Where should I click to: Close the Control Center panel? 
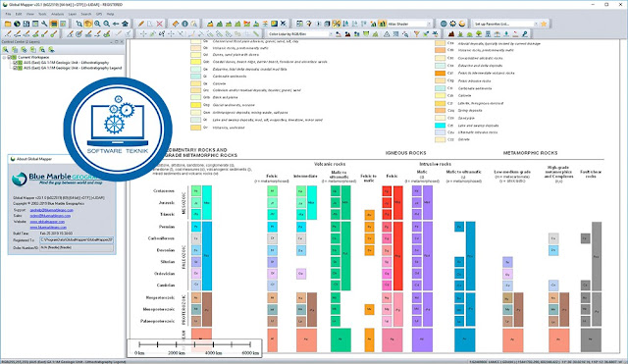(122, 41)
